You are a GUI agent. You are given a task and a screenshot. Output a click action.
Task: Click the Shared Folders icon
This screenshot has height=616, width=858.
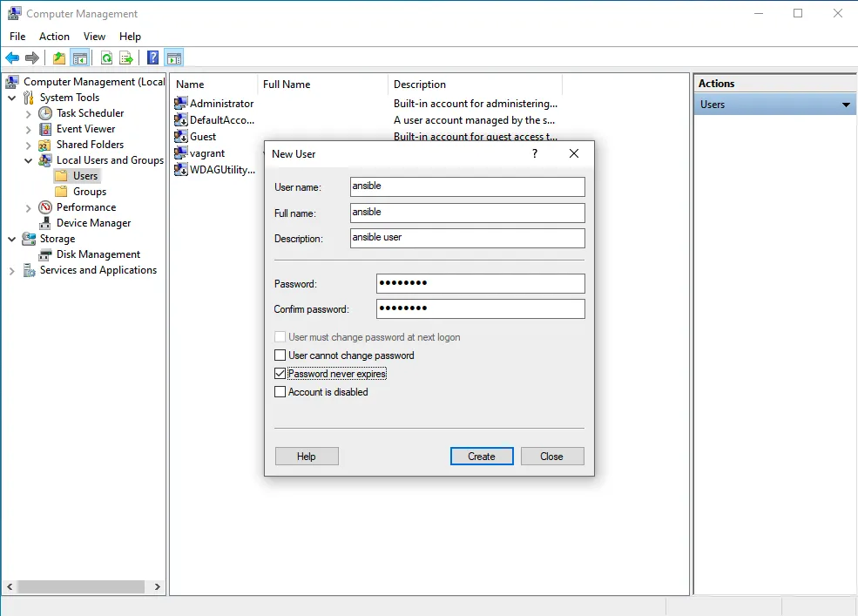45,145
